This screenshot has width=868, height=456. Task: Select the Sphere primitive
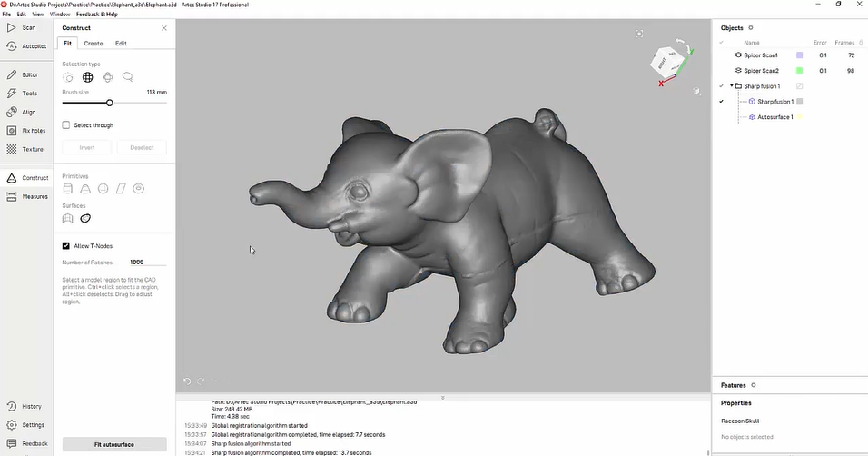tap(103, 189)
